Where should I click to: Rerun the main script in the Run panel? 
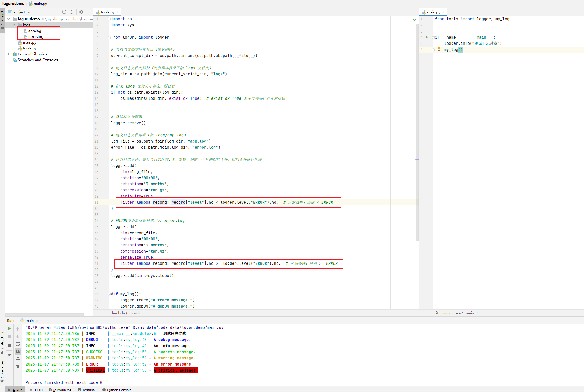(9, 328)
